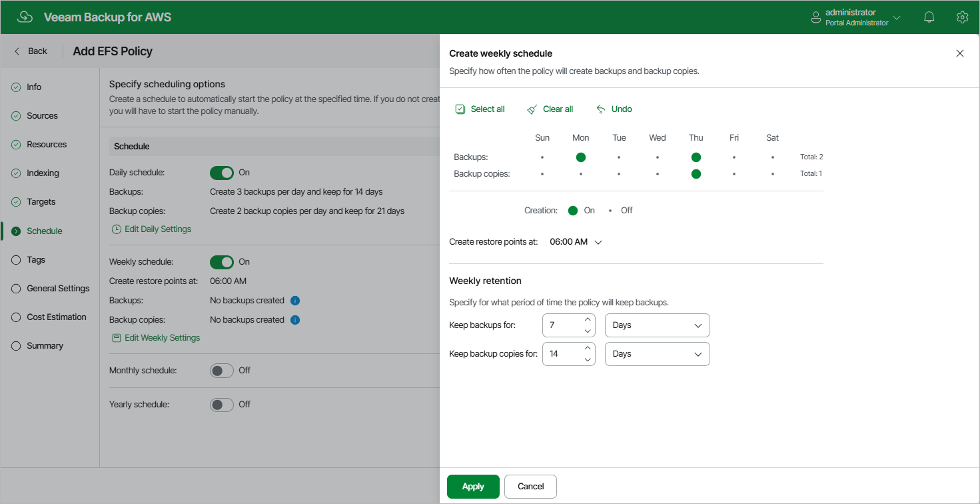The width and height of the screenshot is (980, 504).
Task: Select Friday in the Backup copies row
Action: click(x=734, y=174)
